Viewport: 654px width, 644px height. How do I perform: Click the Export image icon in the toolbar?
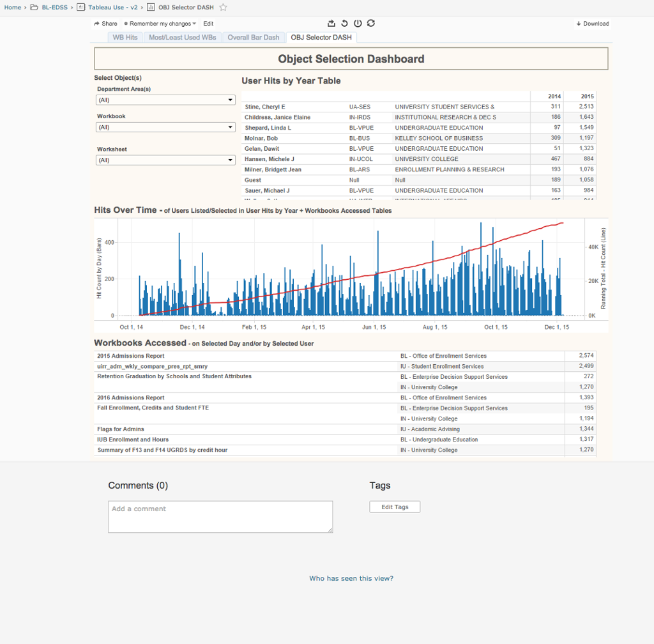pyautogui.click(x=331, y=24)
